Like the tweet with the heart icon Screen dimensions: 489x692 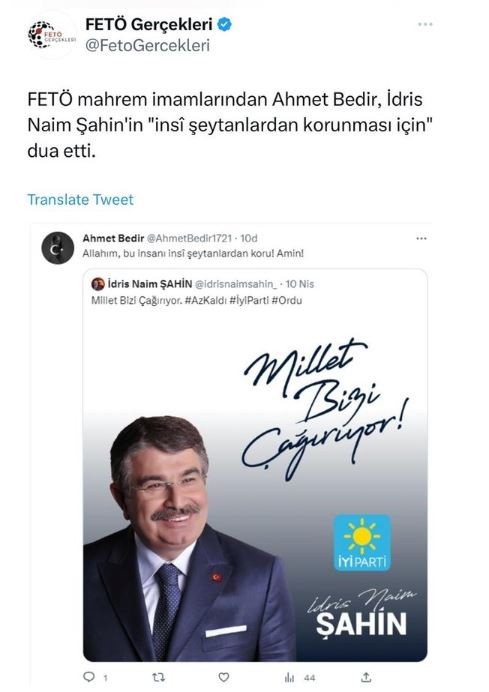pos(224,677)
